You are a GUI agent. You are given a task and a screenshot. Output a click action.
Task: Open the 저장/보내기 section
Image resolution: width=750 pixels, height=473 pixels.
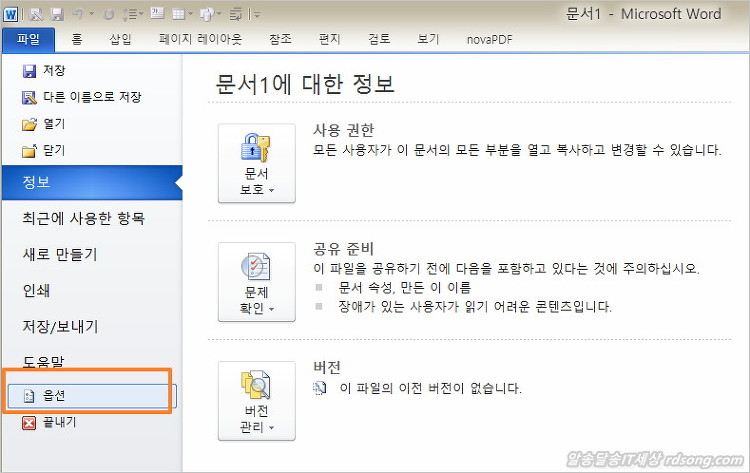[60, 327]
